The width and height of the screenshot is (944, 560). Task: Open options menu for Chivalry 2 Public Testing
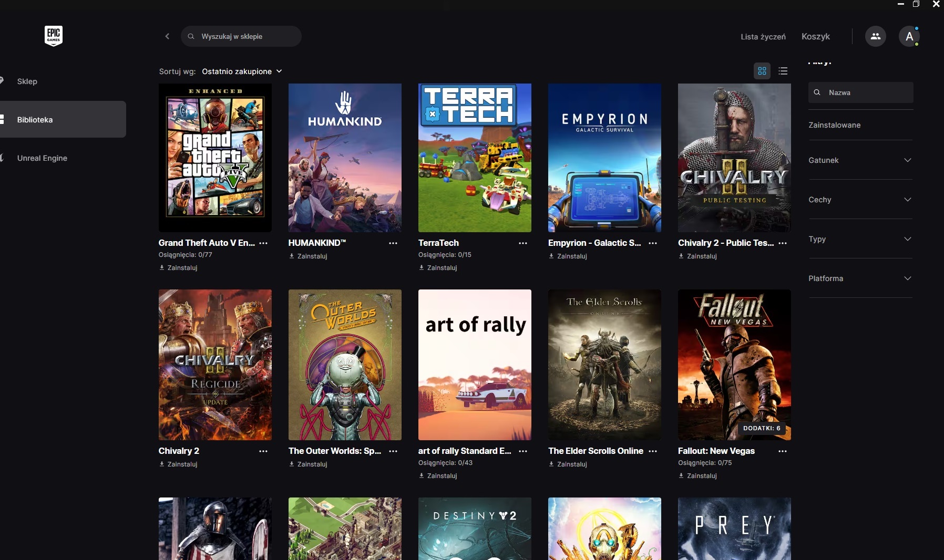pyautogui.click(x=783, y=243)
